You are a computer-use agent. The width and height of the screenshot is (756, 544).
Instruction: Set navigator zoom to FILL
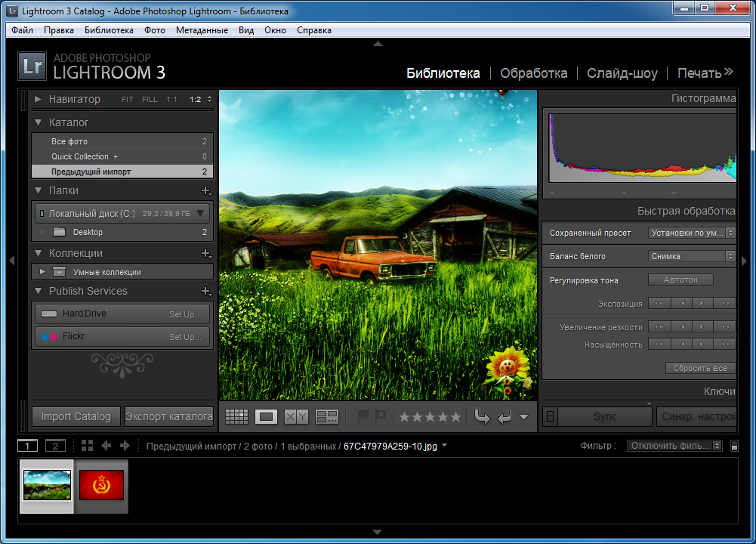pyautogui.click(x=150, y=99)
